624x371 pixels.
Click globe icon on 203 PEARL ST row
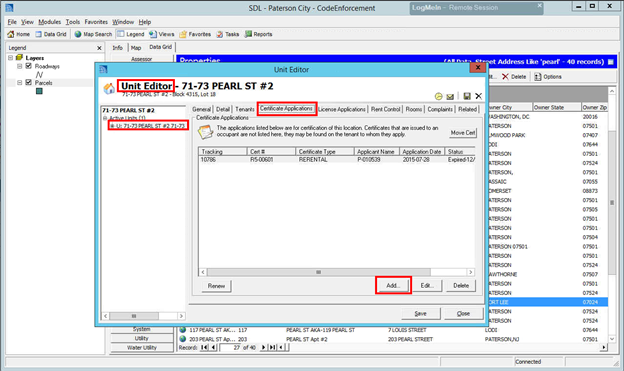click(183, 339)
